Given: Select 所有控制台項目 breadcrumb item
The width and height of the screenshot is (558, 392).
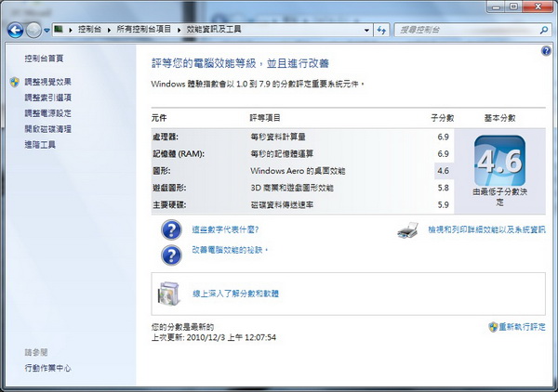Looking at the screenshot, I should (144, 29).
